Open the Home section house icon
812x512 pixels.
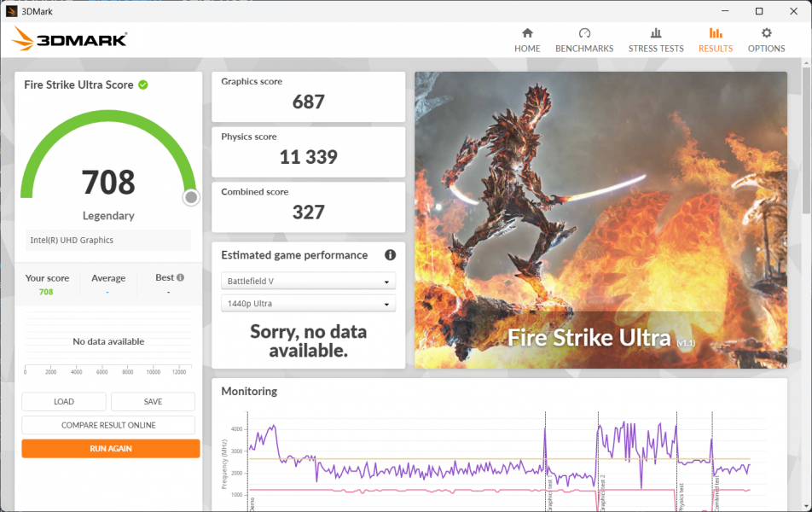(x=527, y=33)
